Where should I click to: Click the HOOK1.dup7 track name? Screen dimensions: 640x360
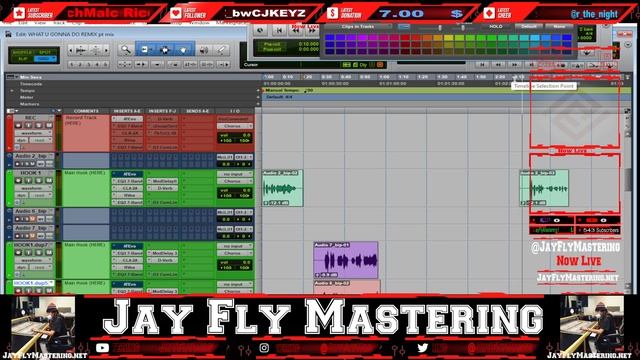(x=31, y=245)
